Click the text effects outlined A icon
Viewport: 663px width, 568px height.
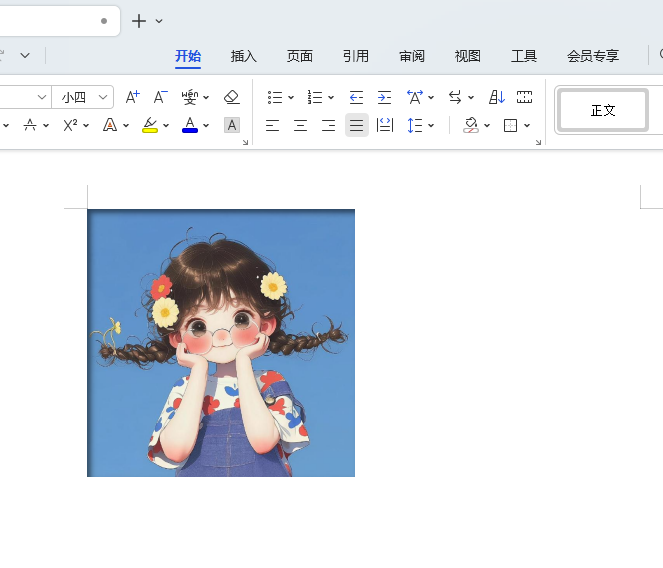(110, 125)
